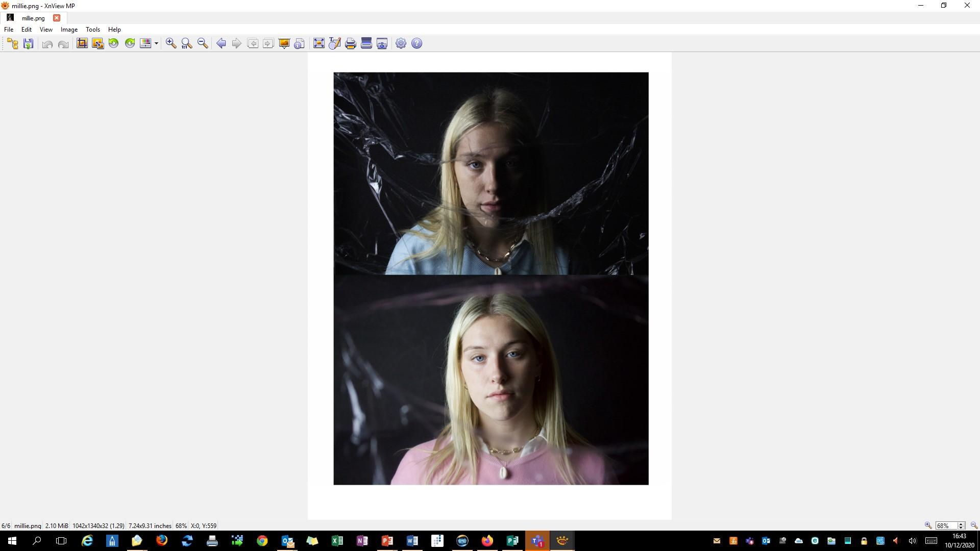Viewport: 980px width, 551px height.
Task: Open Word from the taskbar
Action: point(412,541)
